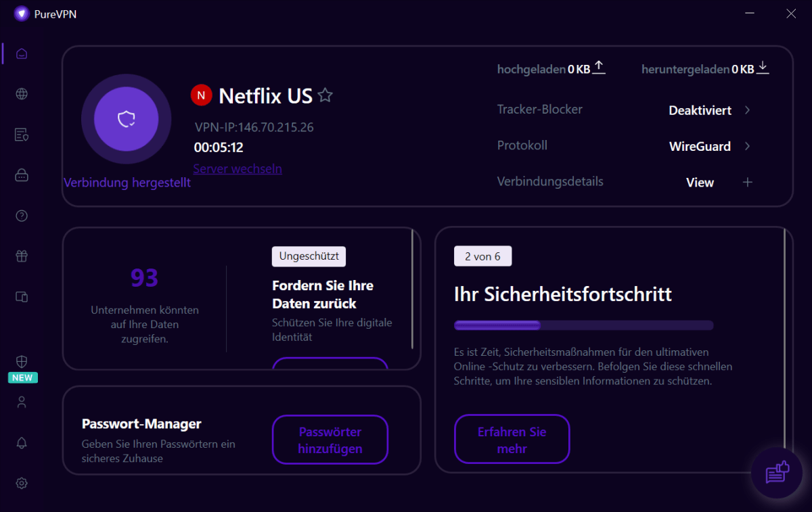Open the settings gear icon
This screenshot has height=512, width=812.
[22, 483]
